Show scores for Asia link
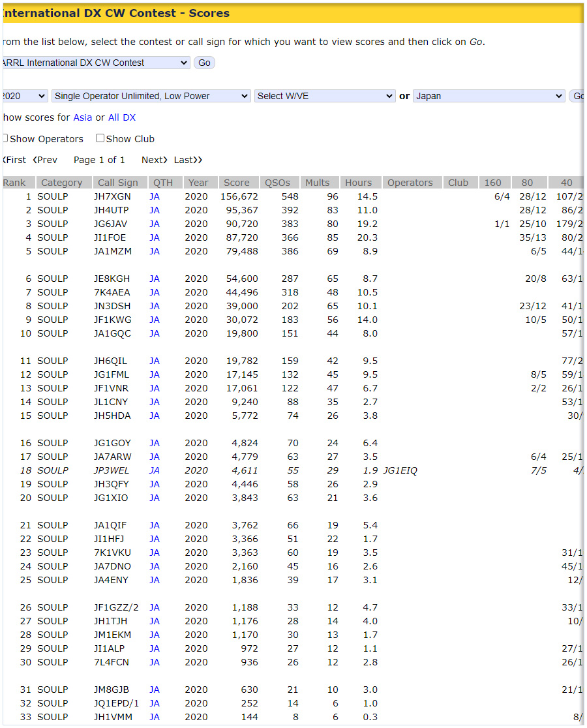587x728 pixels. (x=82, y=117)
